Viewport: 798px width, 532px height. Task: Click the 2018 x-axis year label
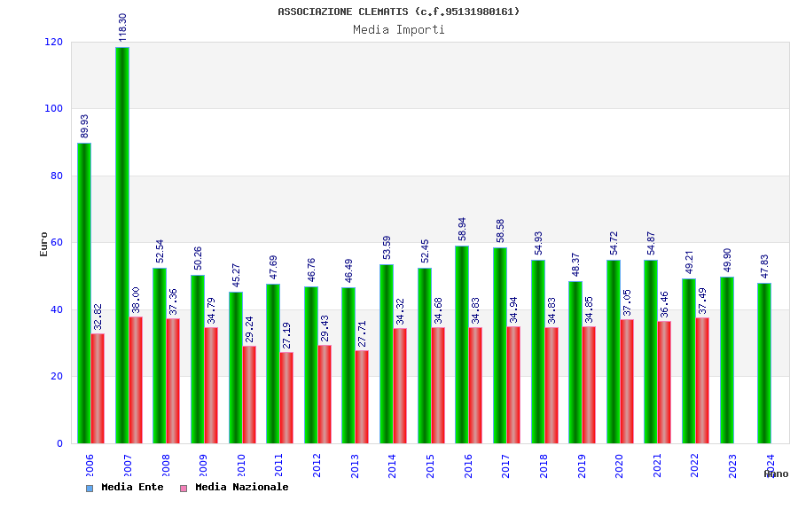544,465
